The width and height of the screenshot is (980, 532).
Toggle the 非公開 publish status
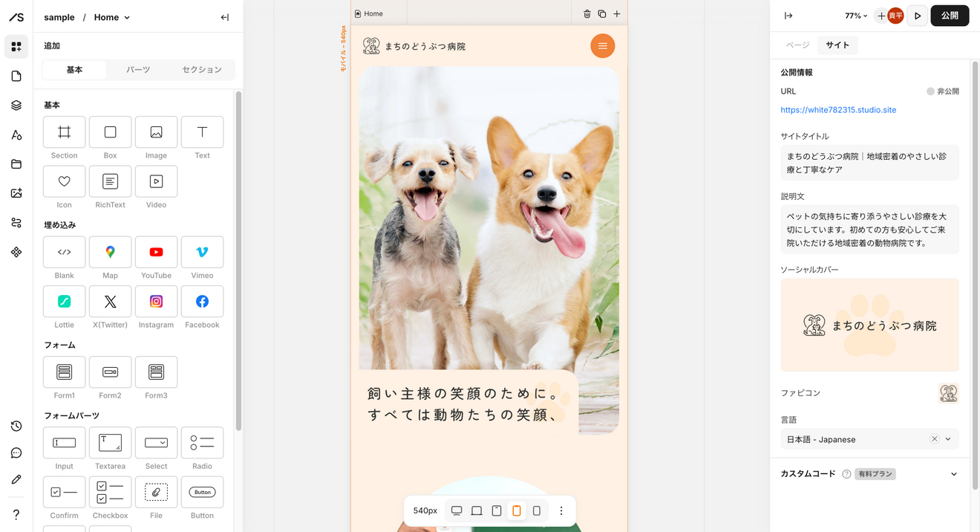tap(942, 91)
